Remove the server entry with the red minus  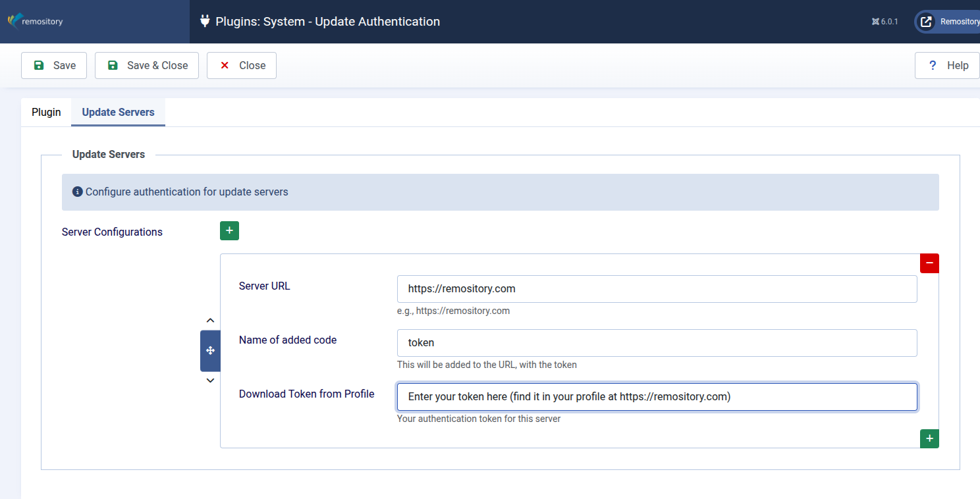tap(929, 263)
